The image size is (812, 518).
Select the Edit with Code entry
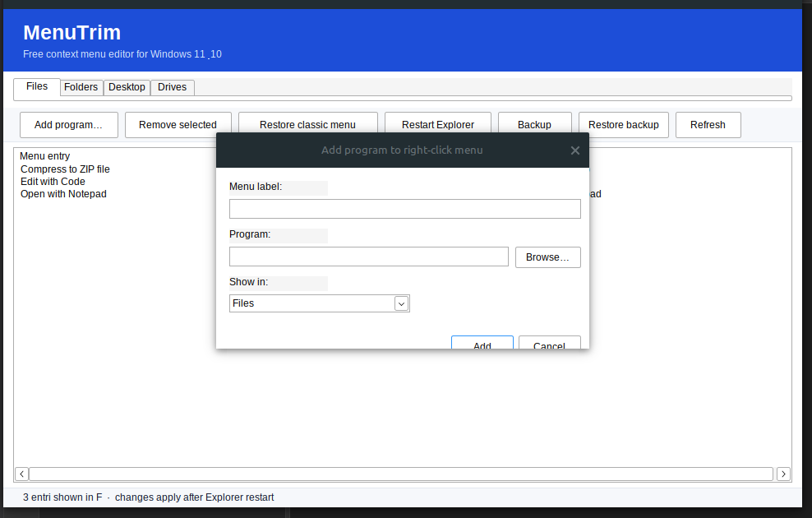point(53,181)
